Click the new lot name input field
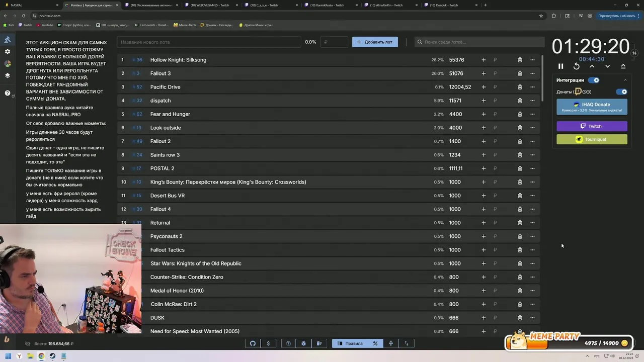The height and width of the screenshot is (362, 644). (209, 42)
